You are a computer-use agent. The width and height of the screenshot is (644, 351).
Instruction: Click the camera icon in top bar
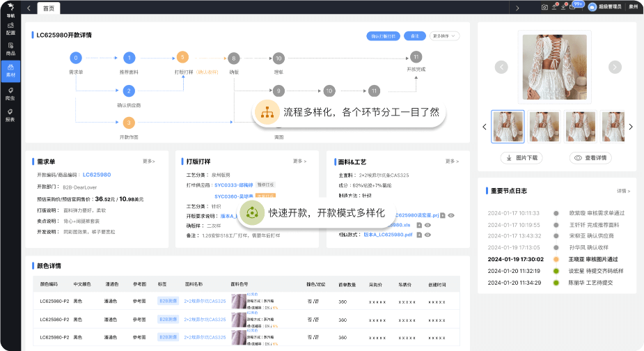click(544, 7)
